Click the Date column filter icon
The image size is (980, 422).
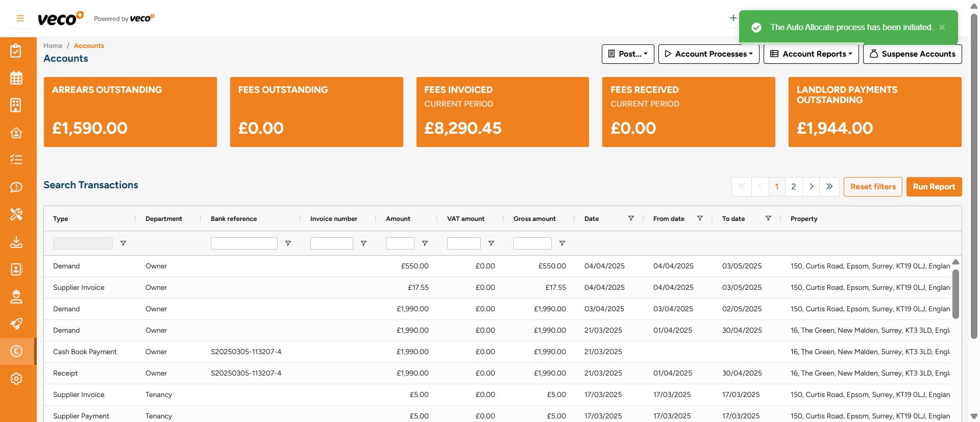click(x=631, y=218)
